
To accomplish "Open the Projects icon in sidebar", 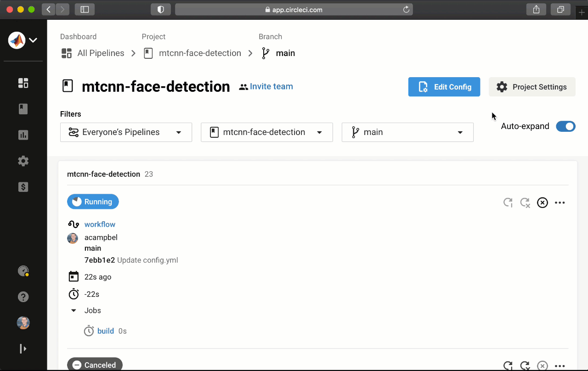I will click(23, 109).
